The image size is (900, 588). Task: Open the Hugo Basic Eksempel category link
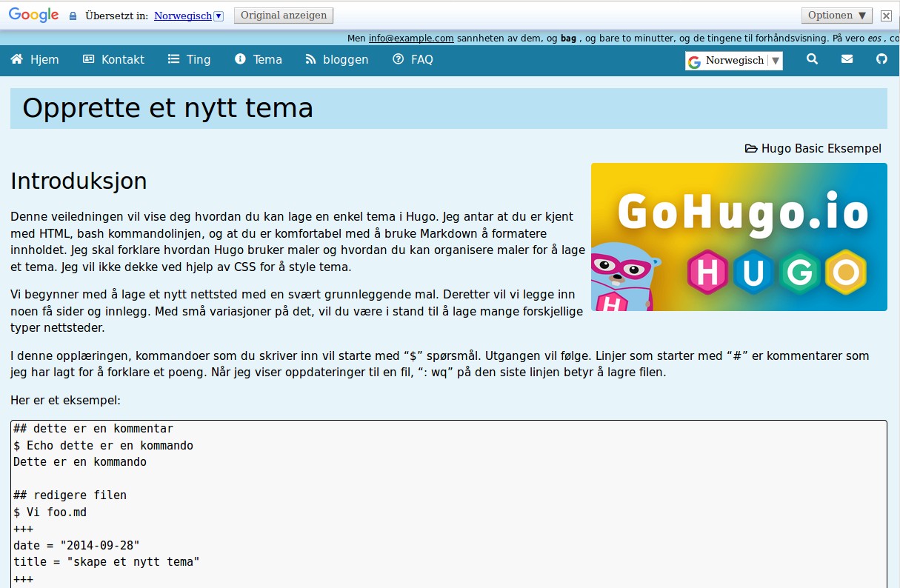click(821, 149)
